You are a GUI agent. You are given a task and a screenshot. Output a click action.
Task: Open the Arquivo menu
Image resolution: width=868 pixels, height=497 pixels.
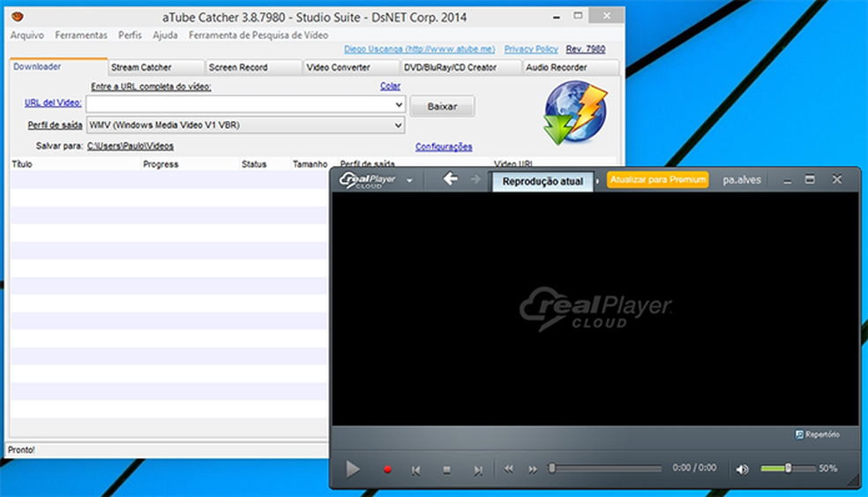pyautogui.click(x=27, y=35)
